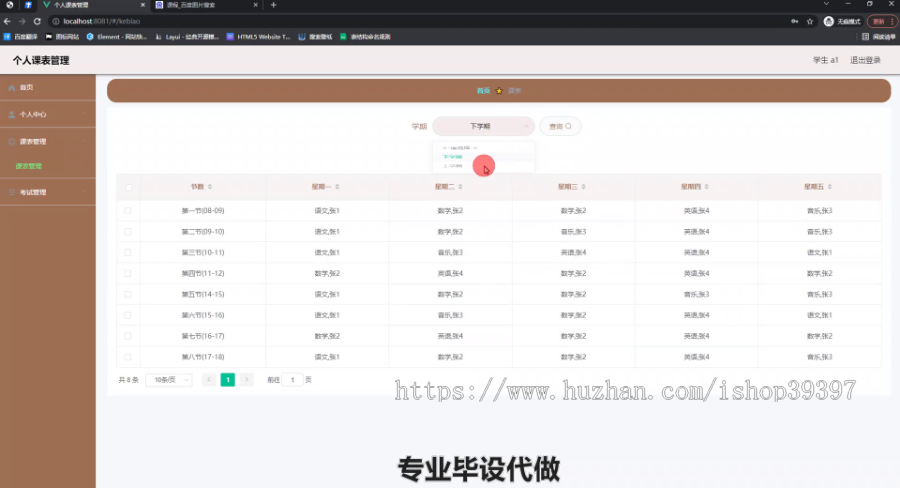Screen dimensions: 900x488
Task: Click the 第一节(08-09) cell
Action: 203,211
